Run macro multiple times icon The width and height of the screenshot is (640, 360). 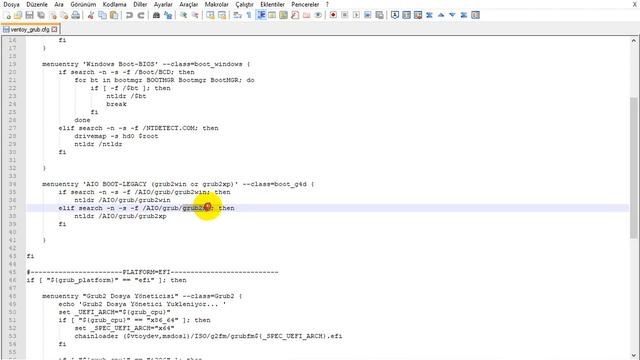coord(368,15)
